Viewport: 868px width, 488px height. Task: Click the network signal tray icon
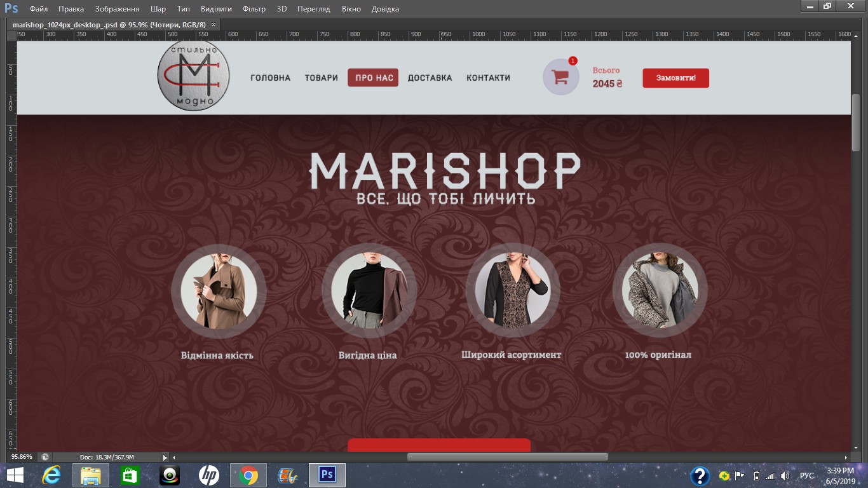(770, 476)
